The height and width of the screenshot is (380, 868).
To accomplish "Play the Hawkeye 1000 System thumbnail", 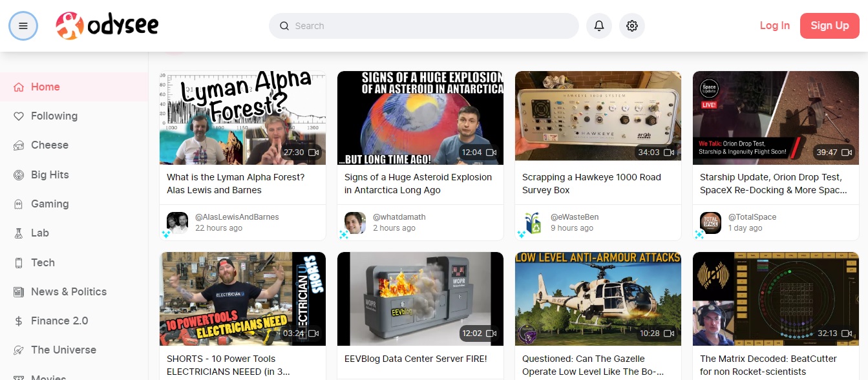I will tap(598, 118).
